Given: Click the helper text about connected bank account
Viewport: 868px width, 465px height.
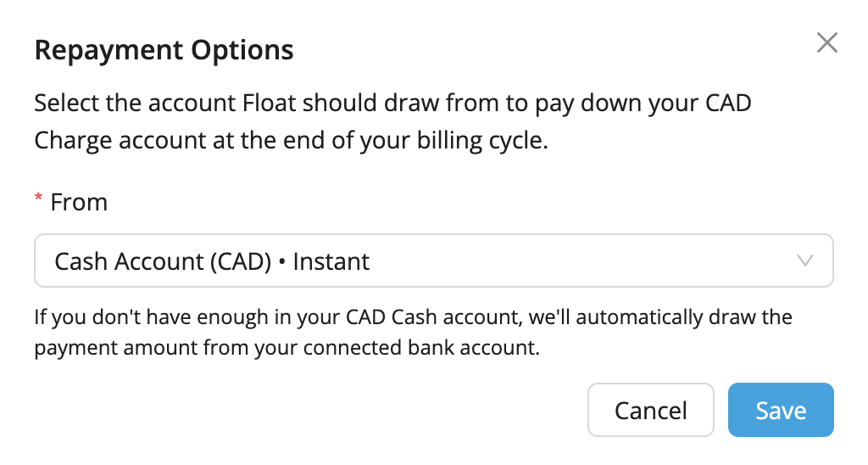Looking at the screenshot, I should tap(413, 333).
